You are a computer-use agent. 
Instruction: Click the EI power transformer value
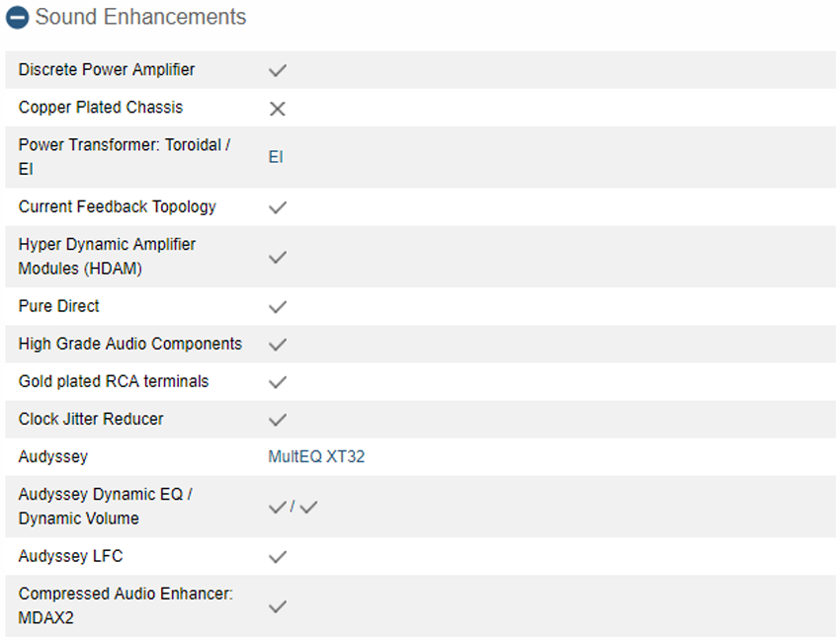276,157
